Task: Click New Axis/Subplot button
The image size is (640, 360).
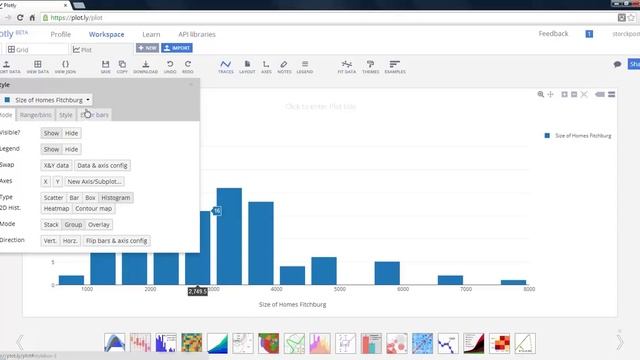Action: (x=94, y=182)
